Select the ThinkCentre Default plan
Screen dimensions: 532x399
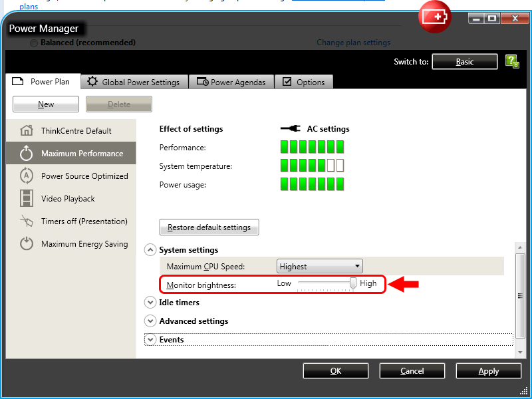click(x=71, y=130)
